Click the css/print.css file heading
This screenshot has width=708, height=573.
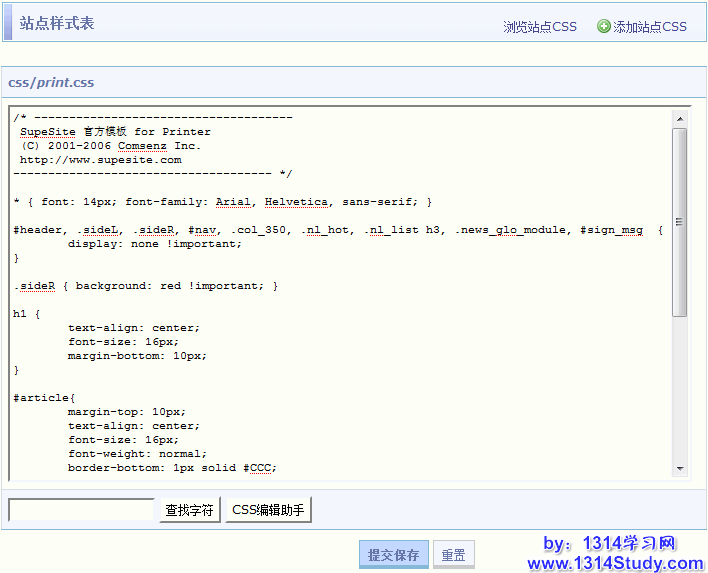[51, 83]
